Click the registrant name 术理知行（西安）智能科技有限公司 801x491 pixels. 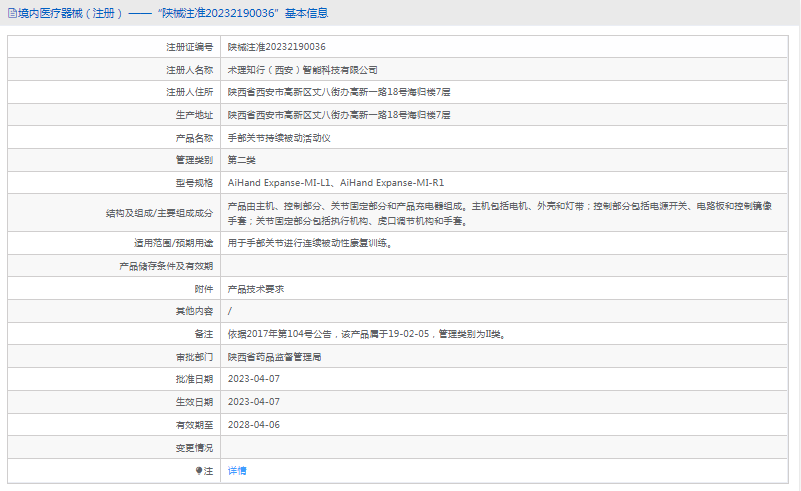(x=302, y=70)
